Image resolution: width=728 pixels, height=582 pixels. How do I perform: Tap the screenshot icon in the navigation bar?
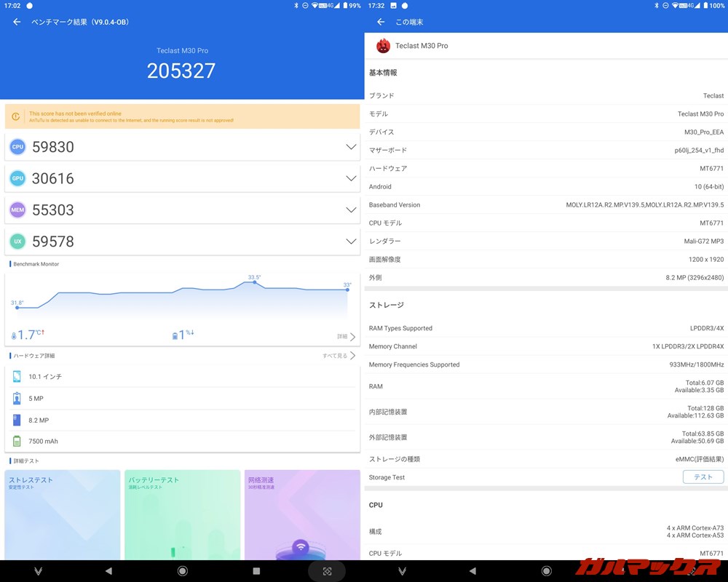(x=327, y=570)
